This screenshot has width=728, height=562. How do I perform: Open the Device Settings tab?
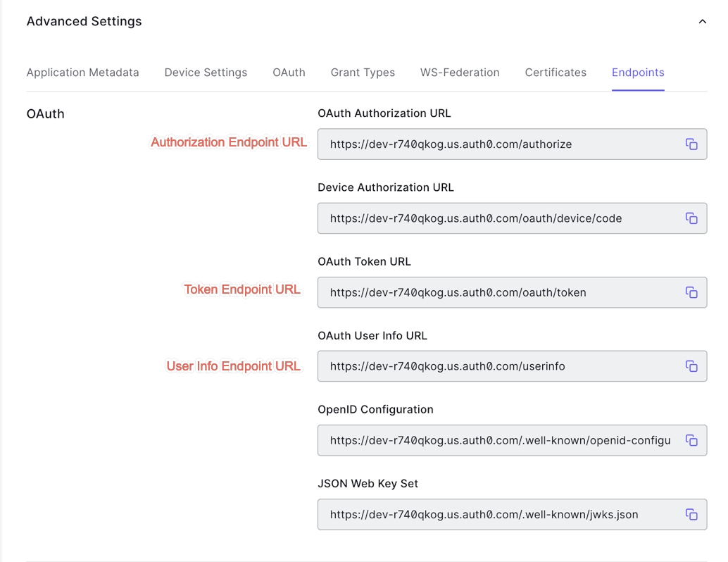click(206, 73)
